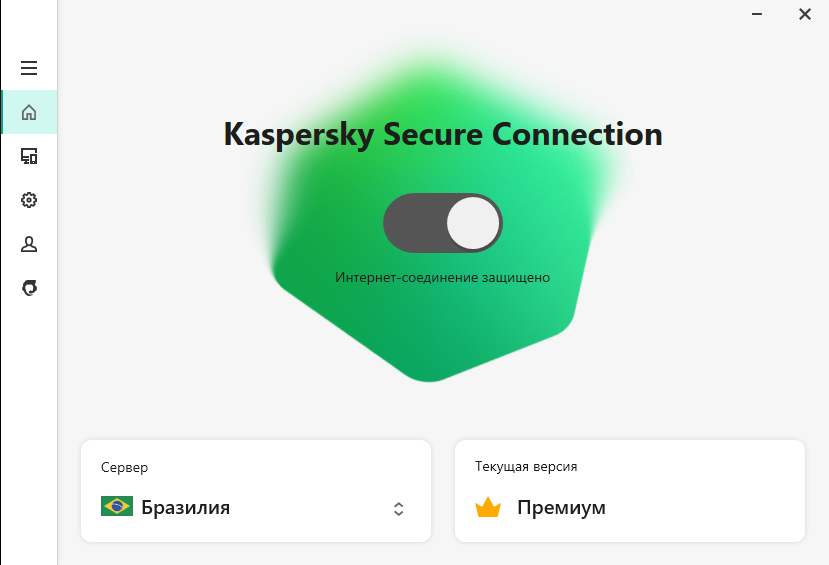
Task: Open the profile account icon
Action: (29, 244)
